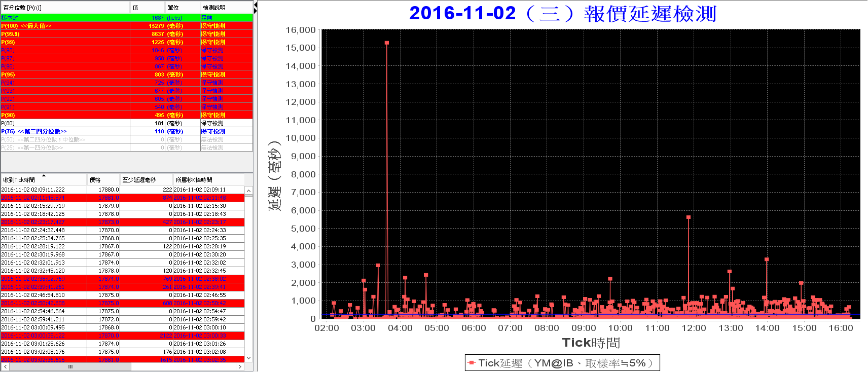Image resolution: width=868 pixels, height=372 pixels.
Task: Click the 1687 sample count cell
Action: [148, 18]
